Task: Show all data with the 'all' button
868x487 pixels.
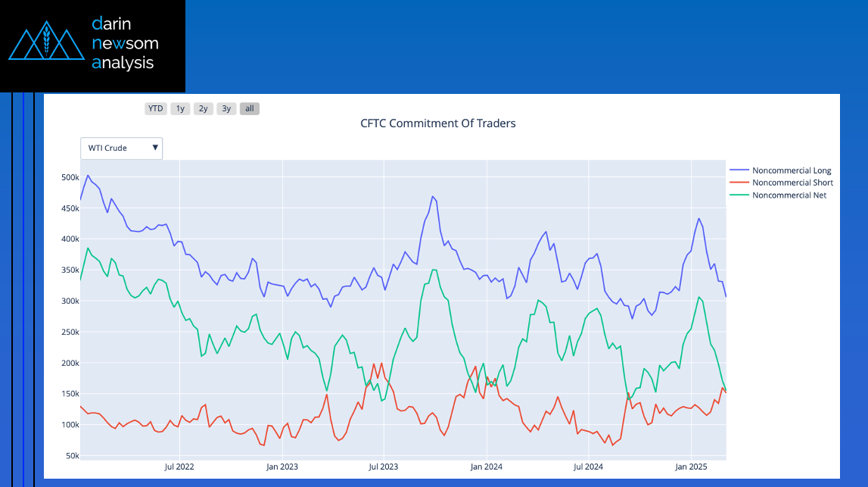Action: 250,108
